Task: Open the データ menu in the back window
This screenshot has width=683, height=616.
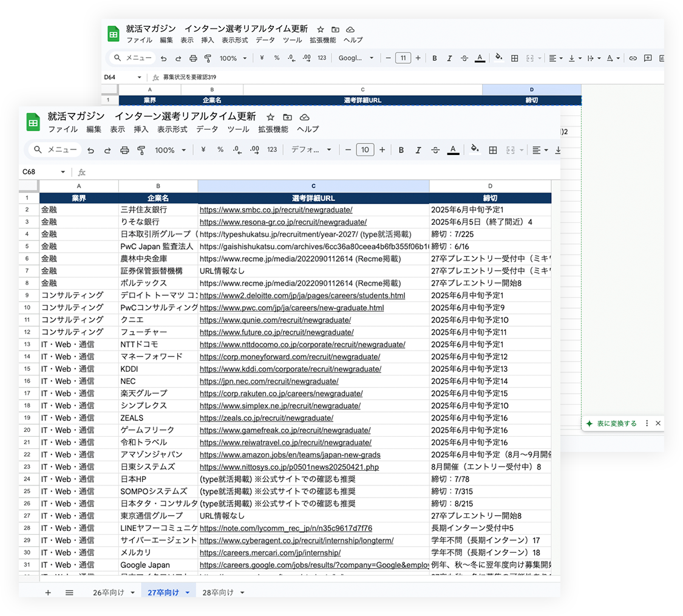Action: (x=265, y=40)
